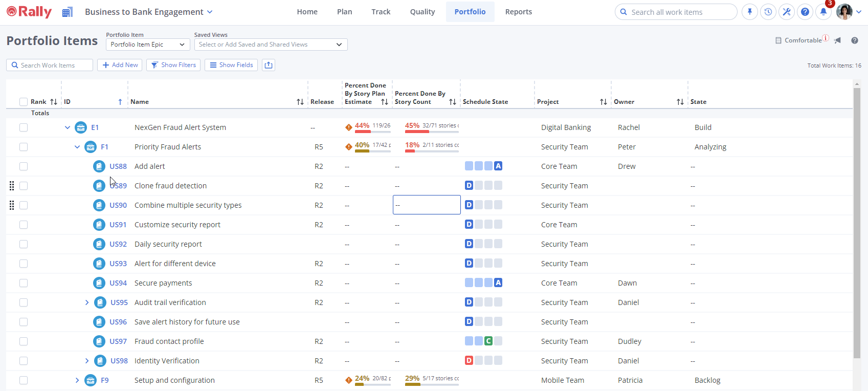This screenshot has width=868, height=391.
Task: Click the Search Work Items field
Action: (x=50, y=65)
